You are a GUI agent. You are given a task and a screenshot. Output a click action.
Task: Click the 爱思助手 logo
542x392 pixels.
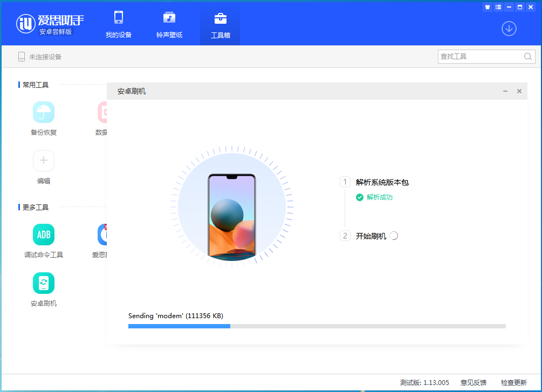50,24
